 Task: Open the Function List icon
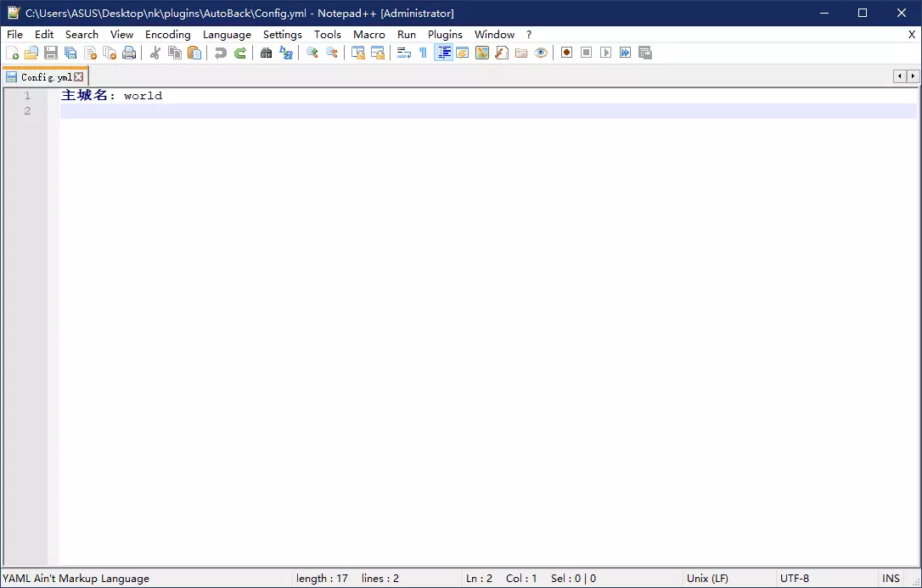[x=502, y=53]
